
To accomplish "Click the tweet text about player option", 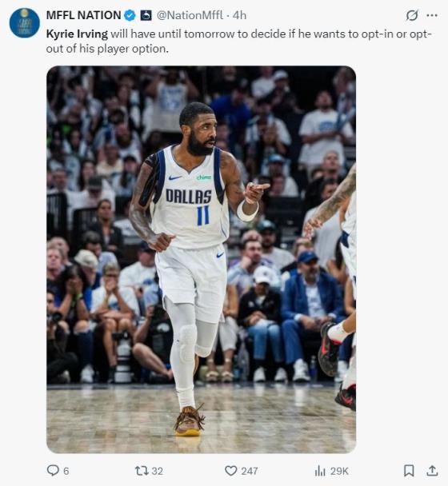I will coord(239,42).
